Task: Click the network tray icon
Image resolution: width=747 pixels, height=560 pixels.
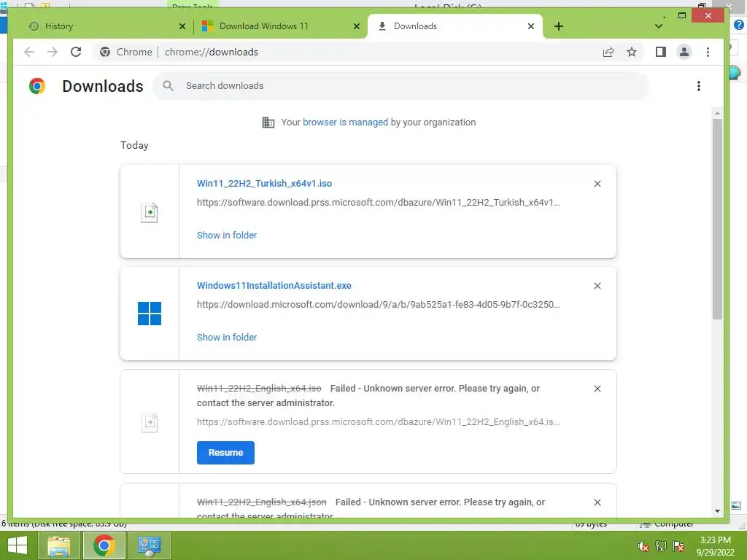Action: pyautogui.click(x=661, y=547)
